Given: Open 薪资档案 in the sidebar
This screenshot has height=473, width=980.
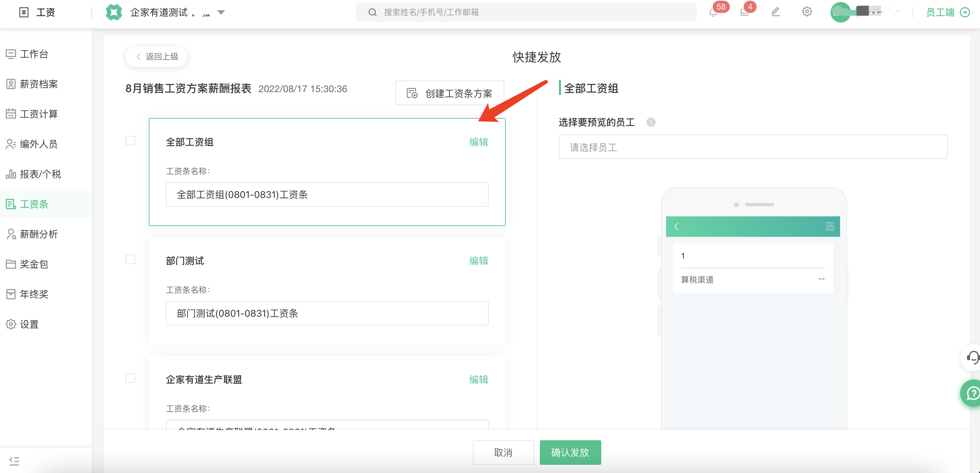Looking at the screenshot, I should (46, 84).
